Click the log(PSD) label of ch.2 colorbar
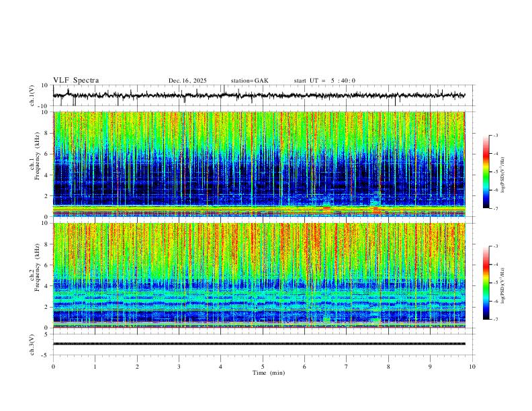The height and width of the screenshot is (411, 532). 503,286
